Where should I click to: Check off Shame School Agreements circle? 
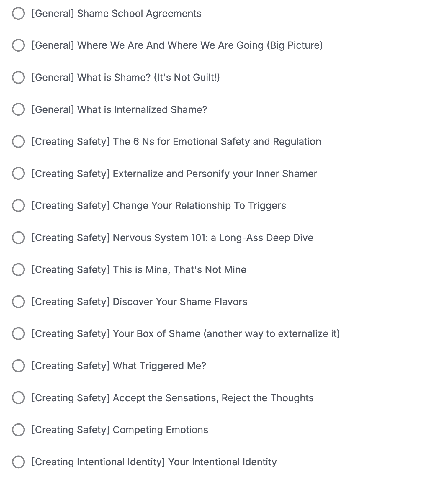point(18,14)
